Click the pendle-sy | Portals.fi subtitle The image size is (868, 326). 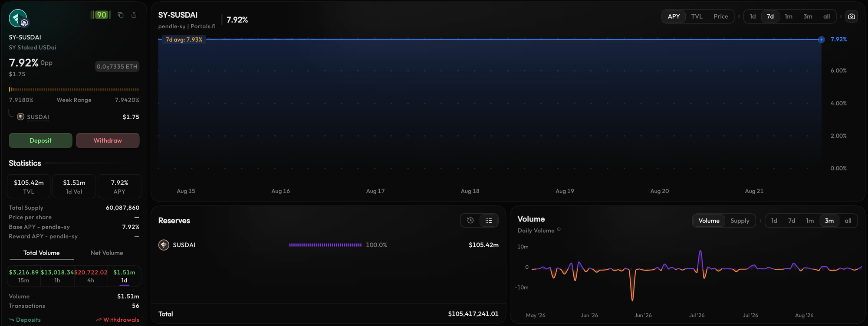(x=187, y=26)
